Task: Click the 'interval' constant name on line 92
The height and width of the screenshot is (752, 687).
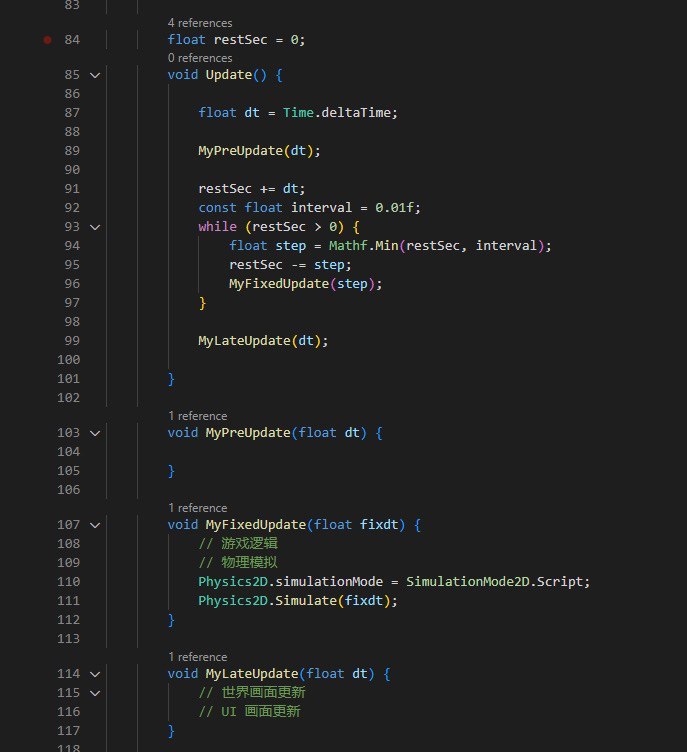Action: pos(321,208)
